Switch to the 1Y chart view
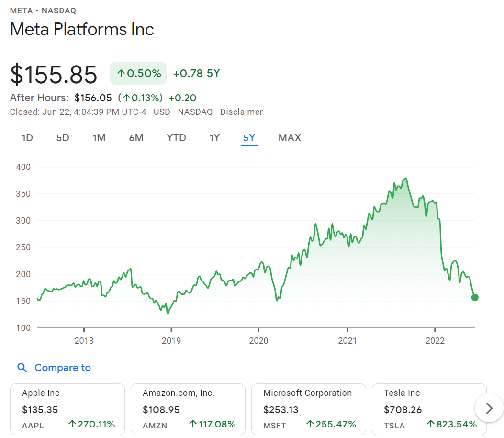This screenshot has width=504, height=438. tap(214, 138)
